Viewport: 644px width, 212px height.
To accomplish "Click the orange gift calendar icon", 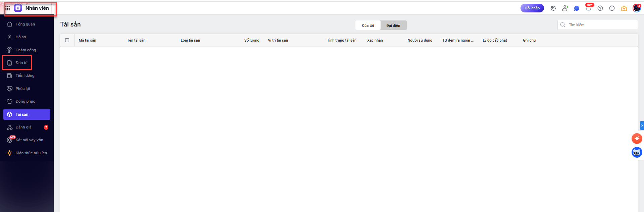I will tap(624, 8).
